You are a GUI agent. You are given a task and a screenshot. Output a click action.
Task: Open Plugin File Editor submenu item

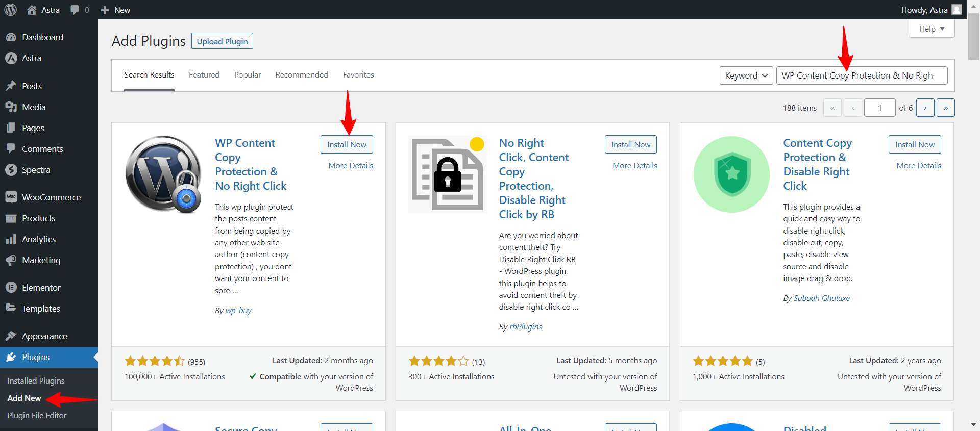(37, 415)
